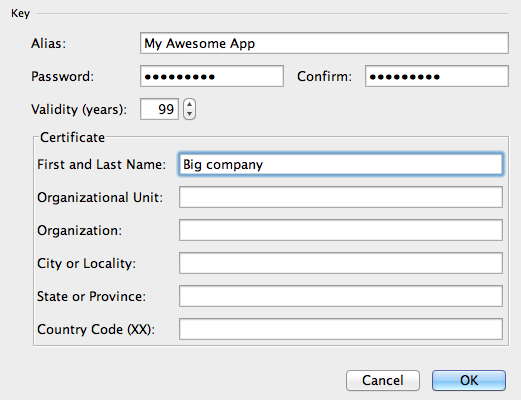Screen dimensions: 521x400
Task: Click into the City or Locality field
Action: coord(341,263)
